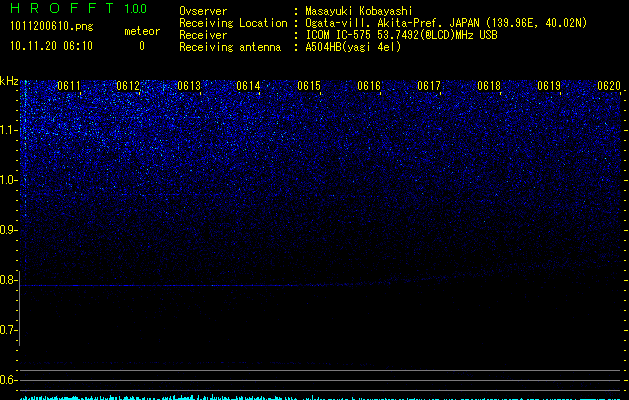629x400 pixels.
Task: Click the kHz axis unit label
Action: point(9,81)
